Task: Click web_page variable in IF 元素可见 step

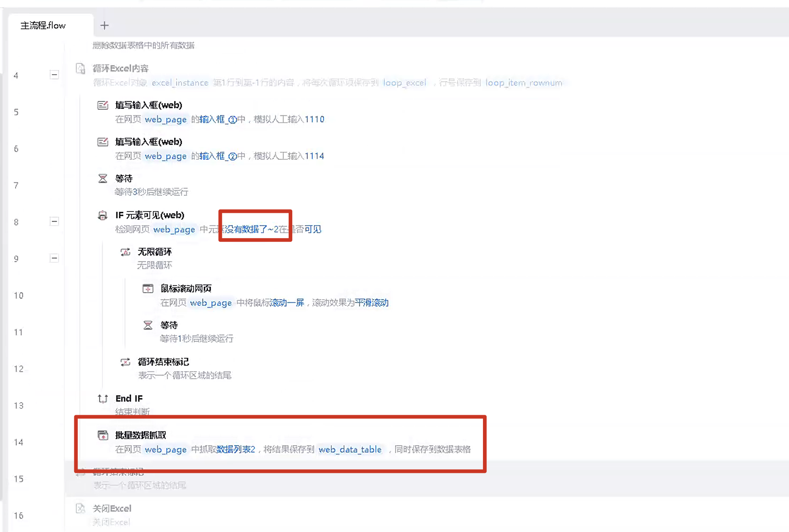Action: tap(174, 229)
